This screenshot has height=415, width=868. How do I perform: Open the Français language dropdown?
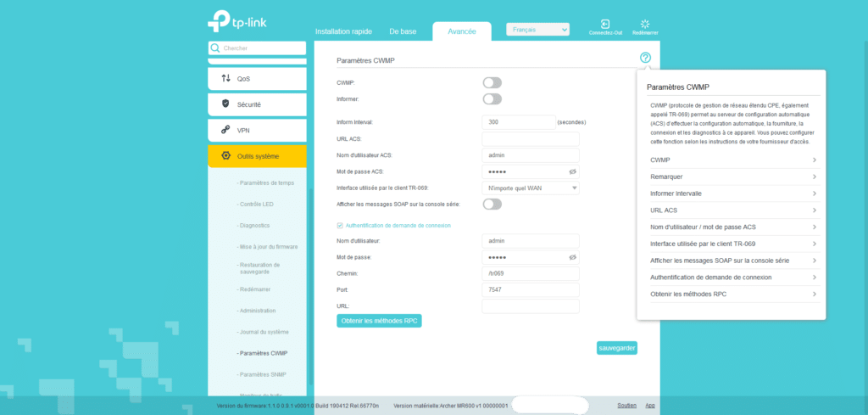[537, 30]
